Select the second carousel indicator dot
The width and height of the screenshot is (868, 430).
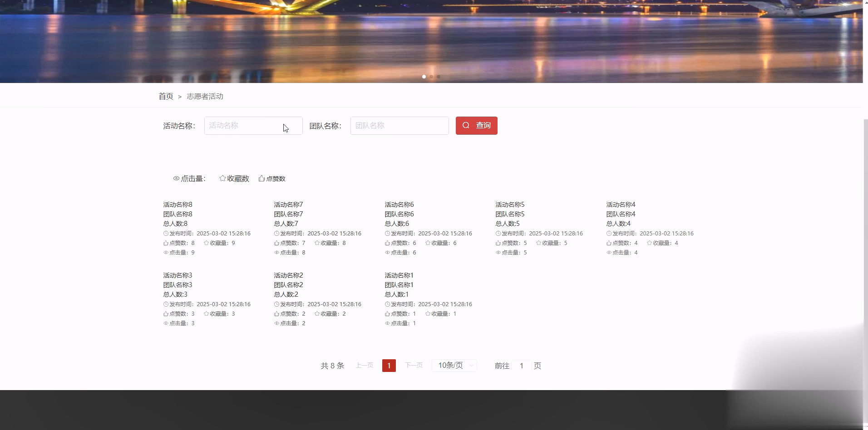(431, 77)
